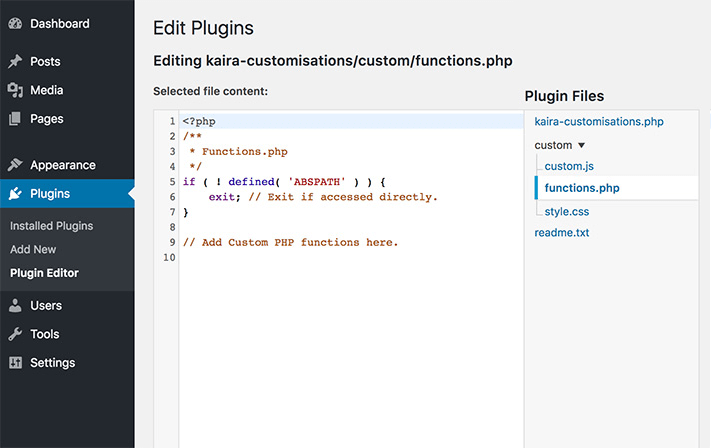Screen dimensions: 711x448
Task: Open style.css plugin file
Action: coord(567,212)
